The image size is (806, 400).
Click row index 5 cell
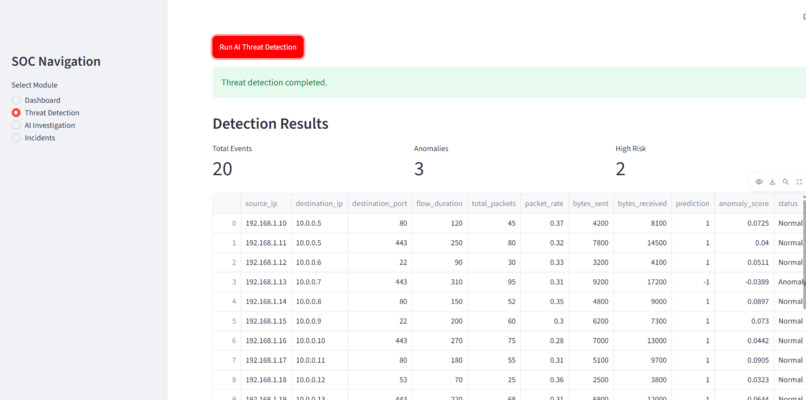point(227,321)
